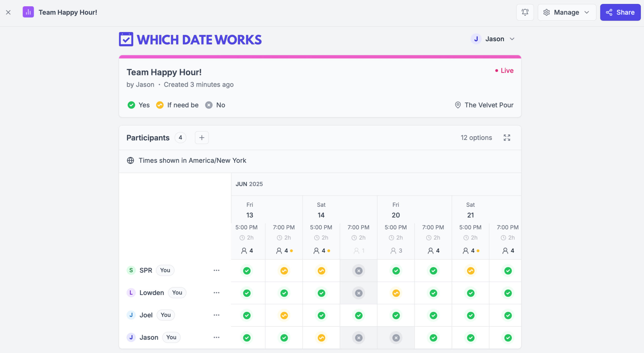
Task: Expand the Jason user menu
Action: 493,39
